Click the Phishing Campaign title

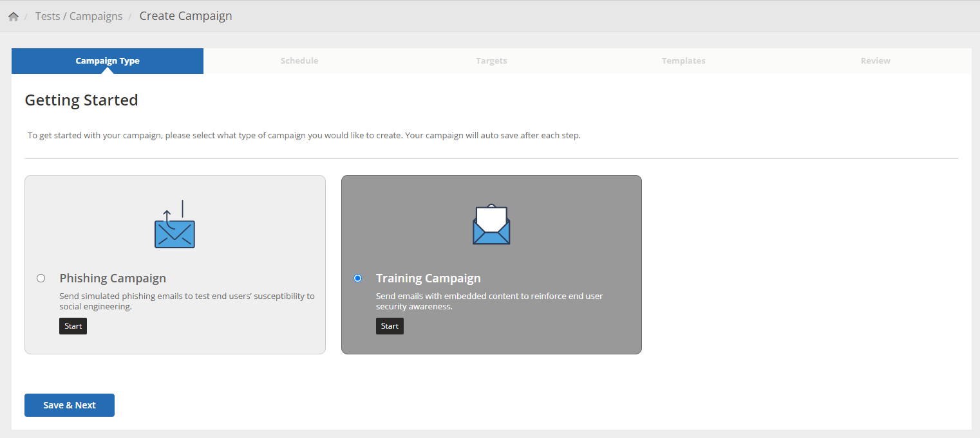(x=113, y=278)
